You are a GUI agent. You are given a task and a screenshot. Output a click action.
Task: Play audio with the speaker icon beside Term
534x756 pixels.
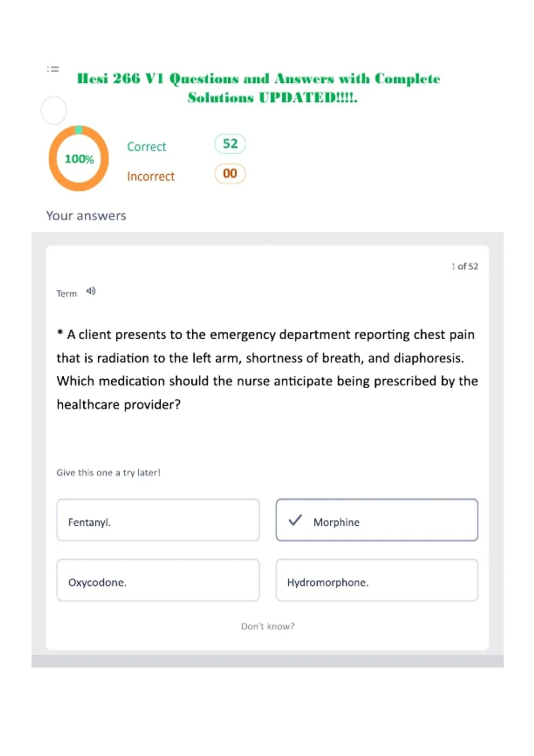coord(91,291)
